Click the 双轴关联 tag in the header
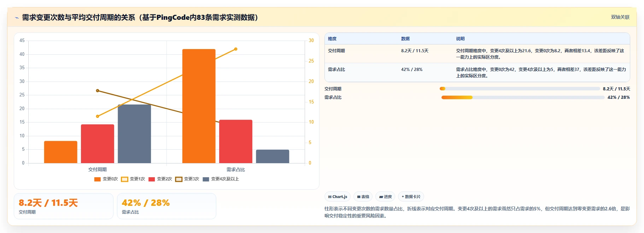 point(620,17)
